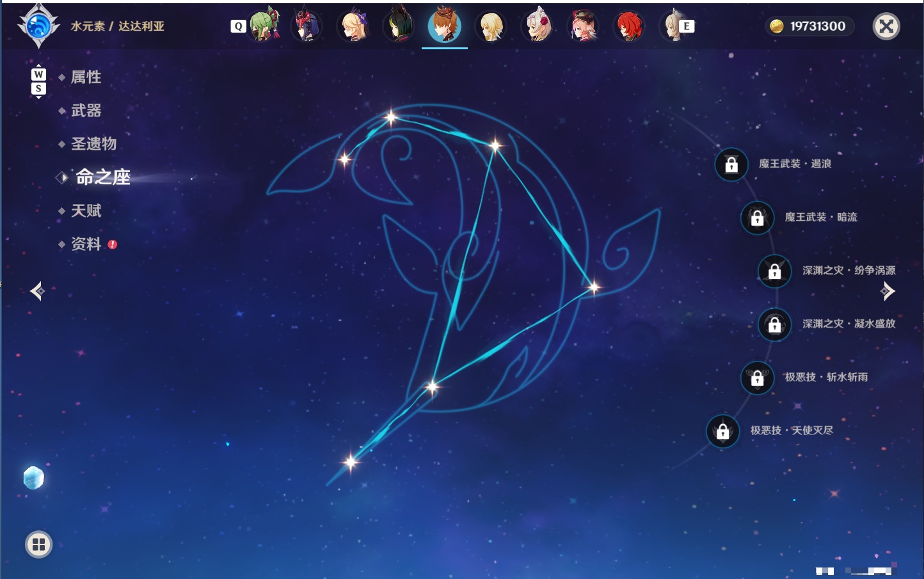The height and width of the screenshot is (579, 924).
Task: Open the 极恶技·天使灭尽 constellation node
Action: (722, 431)
